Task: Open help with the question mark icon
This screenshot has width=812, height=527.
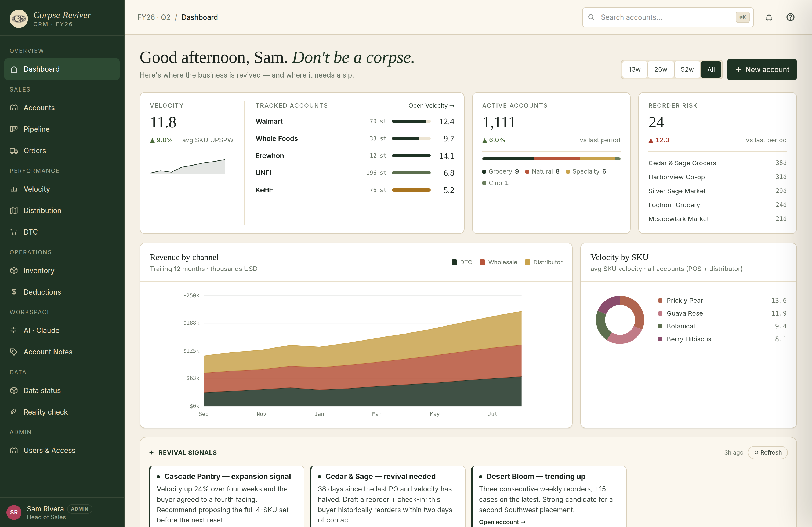Action: [x=791, y=17]
